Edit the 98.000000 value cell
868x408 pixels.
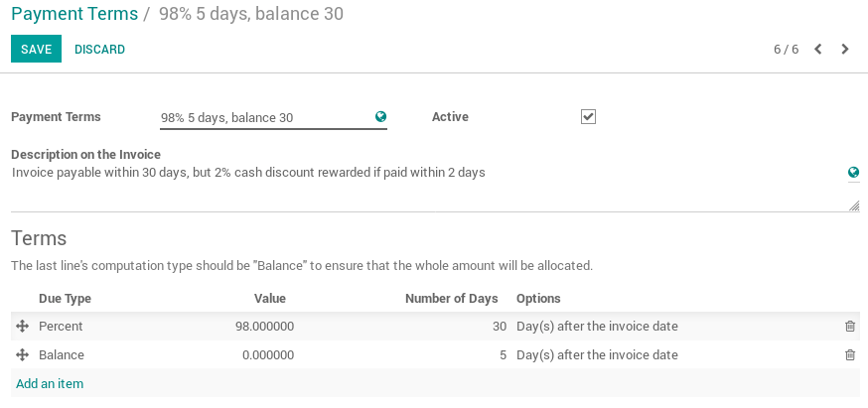point(264,327)
